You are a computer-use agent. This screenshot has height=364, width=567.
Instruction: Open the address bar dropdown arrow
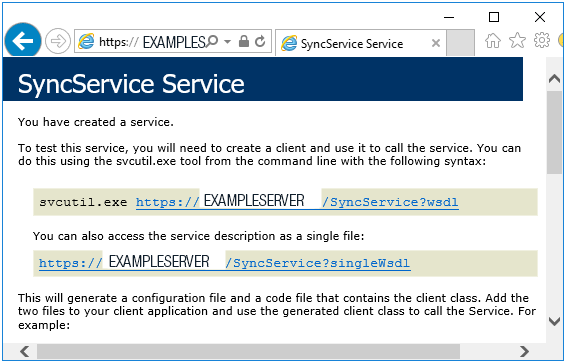point(227,42)
